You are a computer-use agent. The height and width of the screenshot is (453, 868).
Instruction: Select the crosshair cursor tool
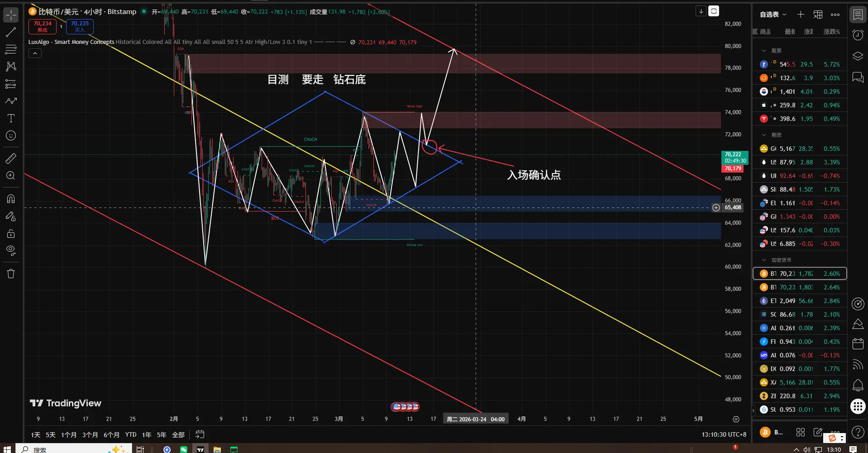pyautogui.click(x=11, y=15)
